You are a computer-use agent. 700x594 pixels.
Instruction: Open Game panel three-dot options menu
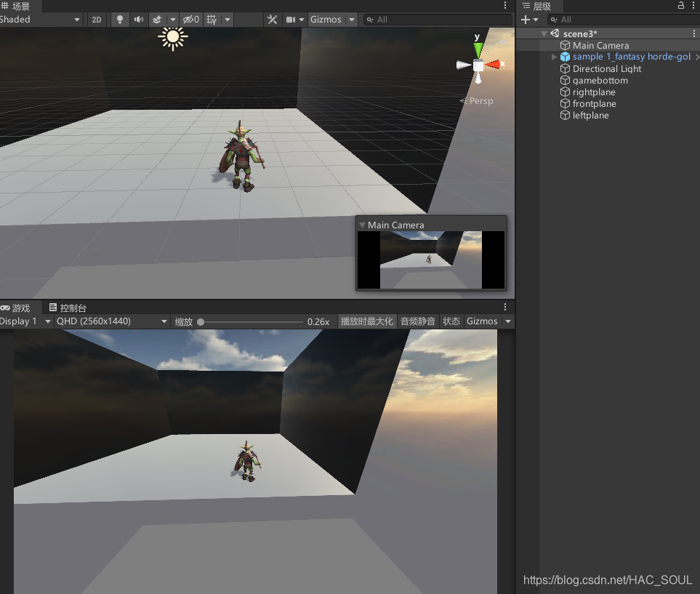tap(505, 307)
